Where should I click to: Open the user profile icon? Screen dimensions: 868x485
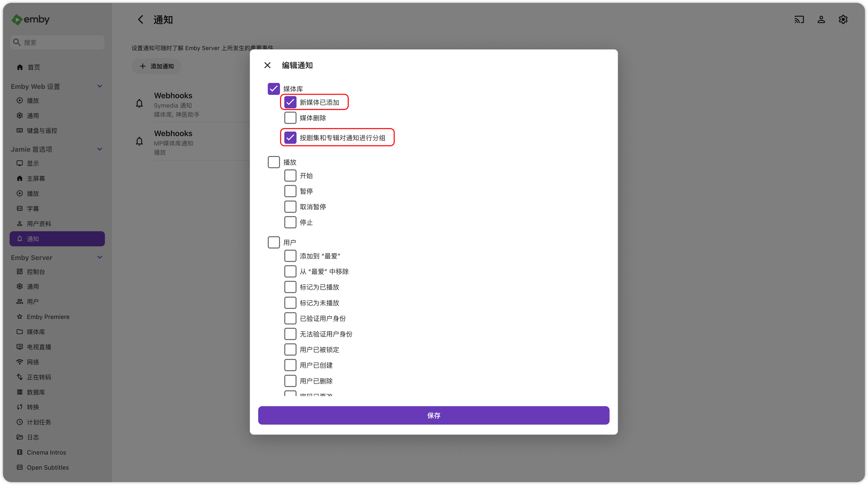(821, 20)
